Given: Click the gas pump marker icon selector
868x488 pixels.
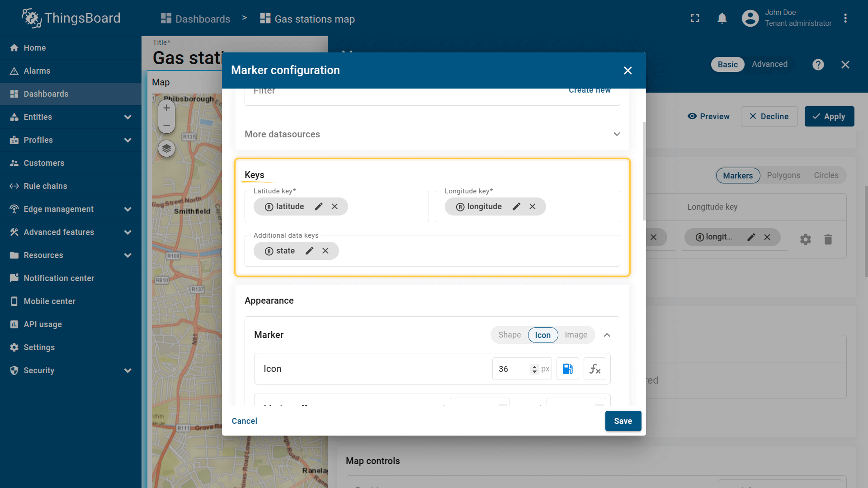Looking at the screenshot, I should (x=568, y=369).
